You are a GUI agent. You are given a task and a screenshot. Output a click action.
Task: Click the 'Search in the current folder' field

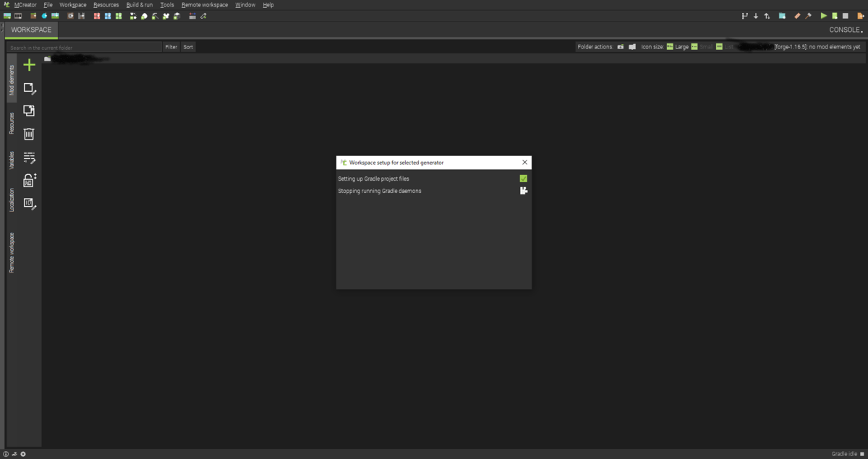(x=84, y=47)
